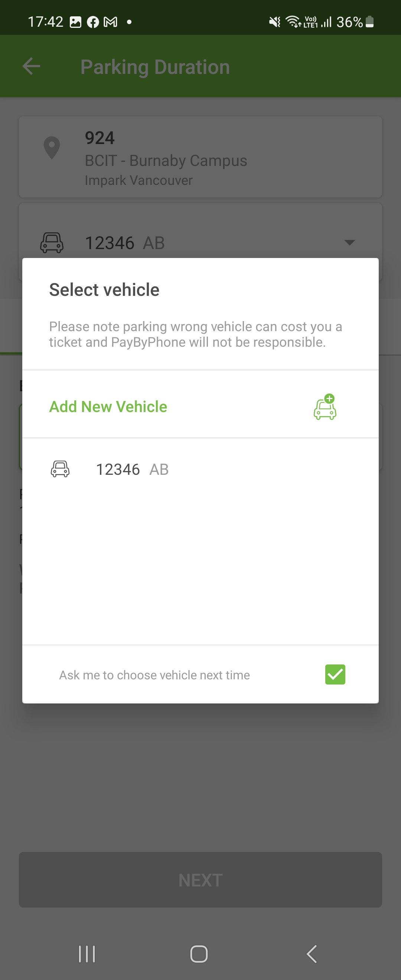The image size is (401, 980).
Task: Tap the back arrow in Parking Duration header
Action: pos(32,66)
